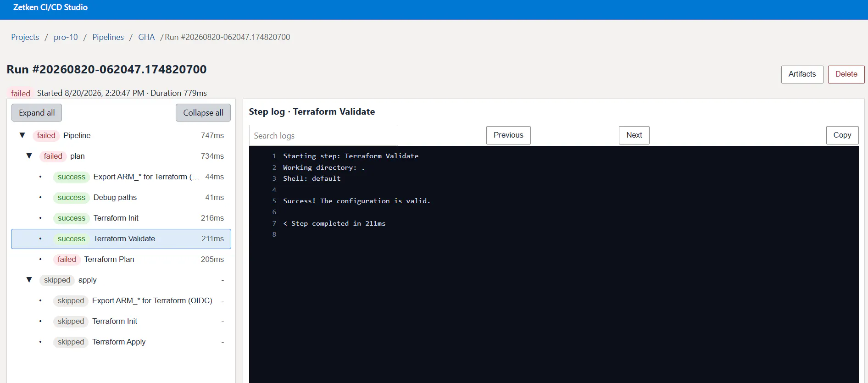Click log line 'Shell: default'
Screen dimensions: 868x383
click(x=312, y=178)
